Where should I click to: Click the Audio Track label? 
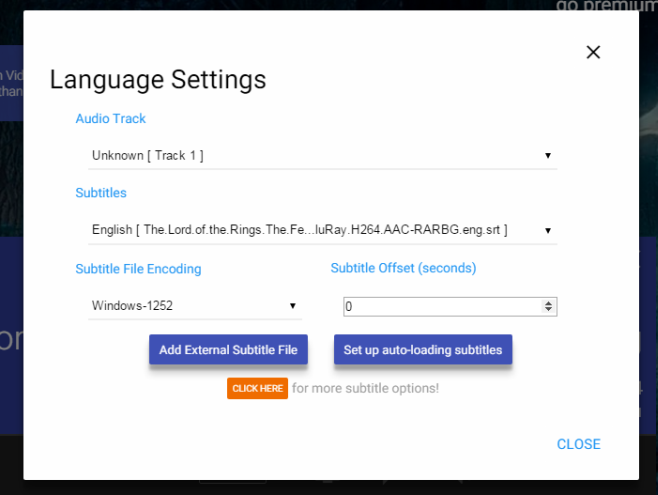tap(110, 119)
